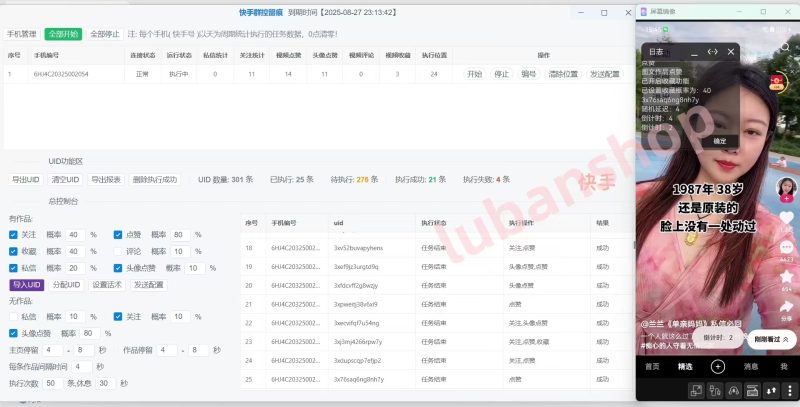The width and height of the screenshot is (800, 407).
Task: Click the 日志 overlay expand-width arrows icon
Action: pos(713,52)
